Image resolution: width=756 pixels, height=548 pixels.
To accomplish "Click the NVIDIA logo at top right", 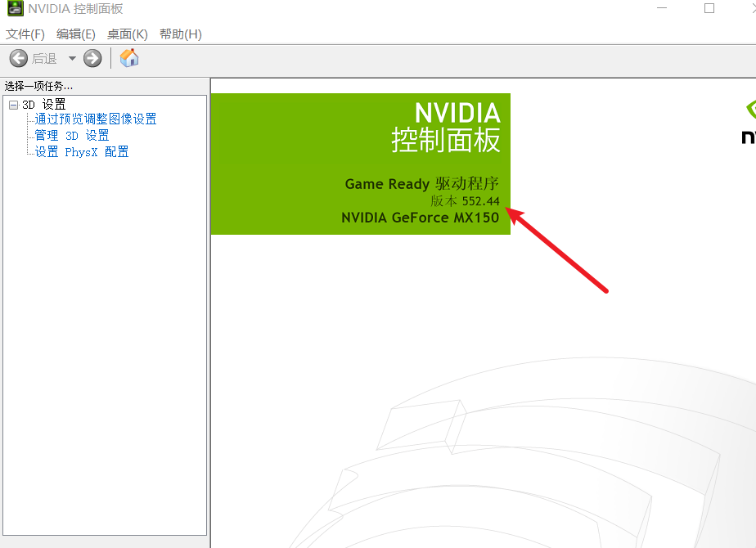I will [x=746, y=123].
